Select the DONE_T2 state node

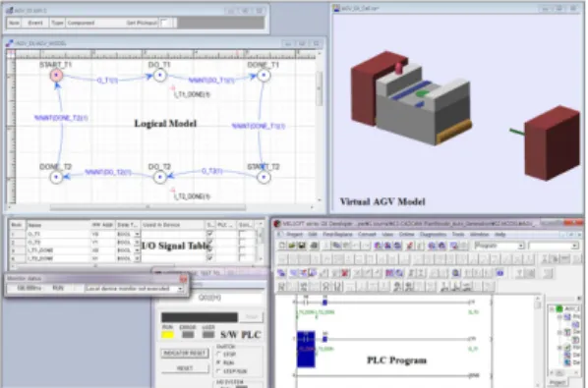click(x=56, y=177)
